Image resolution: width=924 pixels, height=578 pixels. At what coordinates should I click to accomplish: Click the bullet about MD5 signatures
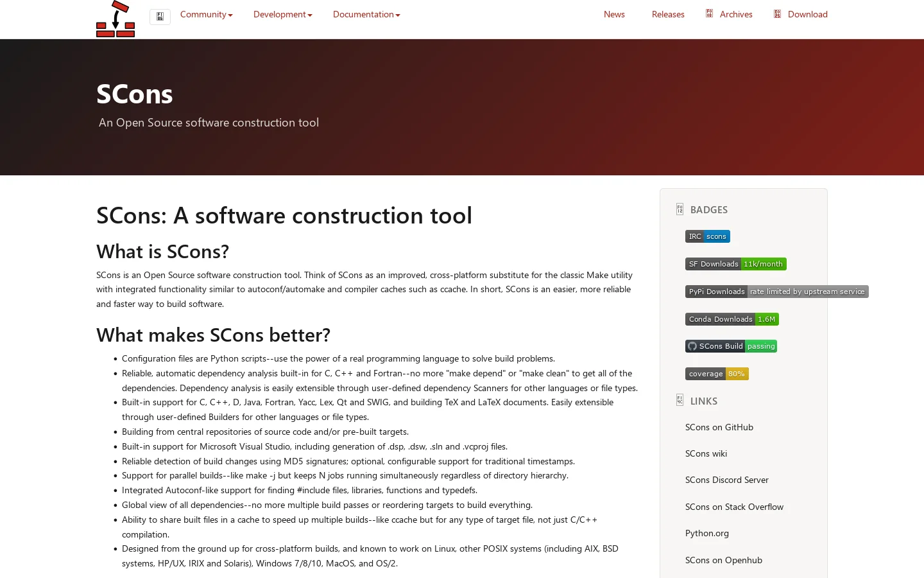[348, 461]
